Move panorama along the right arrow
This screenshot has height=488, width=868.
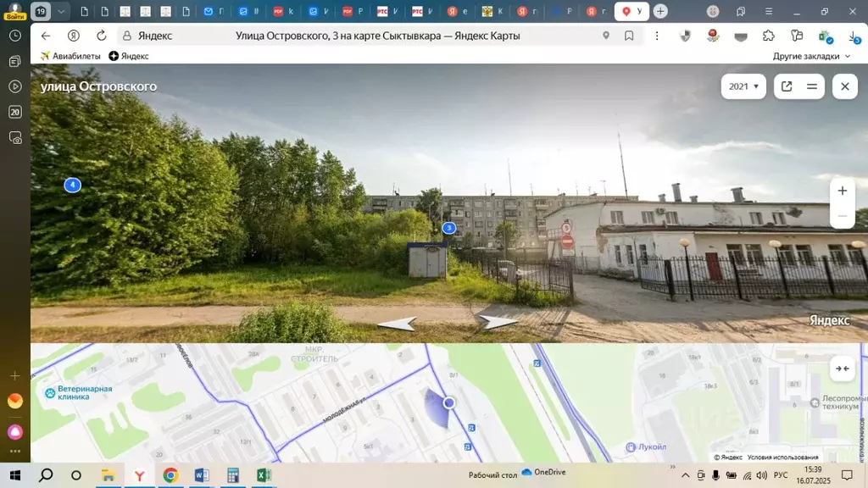(497, 322)
